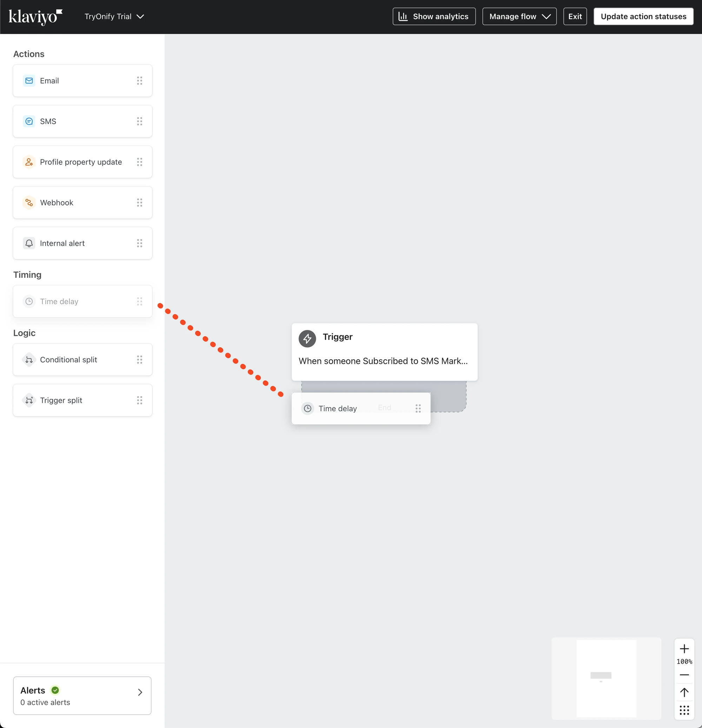Image resolution: width=702 pixels, height=728 pixels.
Task: Grab the Conditional split drag handle
Action: (x=140, y=360)
